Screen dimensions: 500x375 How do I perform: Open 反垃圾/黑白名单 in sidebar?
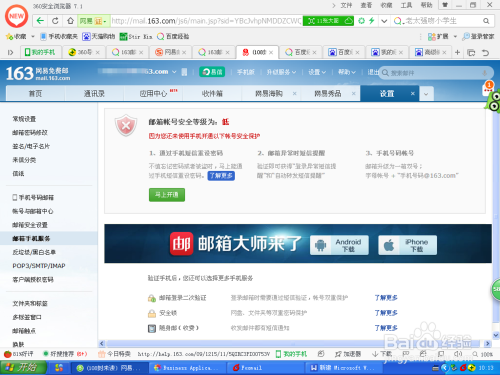tap(34, 252)
